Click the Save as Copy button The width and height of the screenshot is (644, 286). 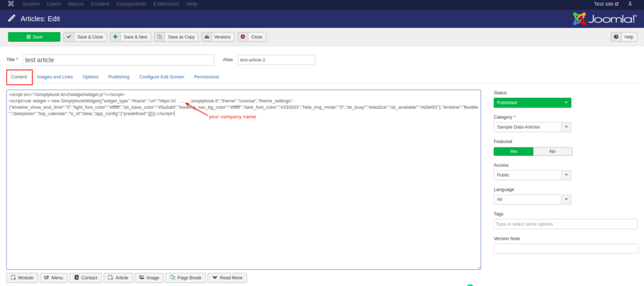pos(176,37)
